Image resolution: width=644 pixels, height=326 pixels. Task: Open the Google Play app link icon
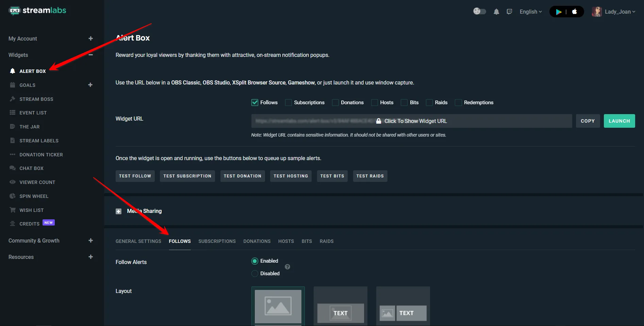pos(559,12)
